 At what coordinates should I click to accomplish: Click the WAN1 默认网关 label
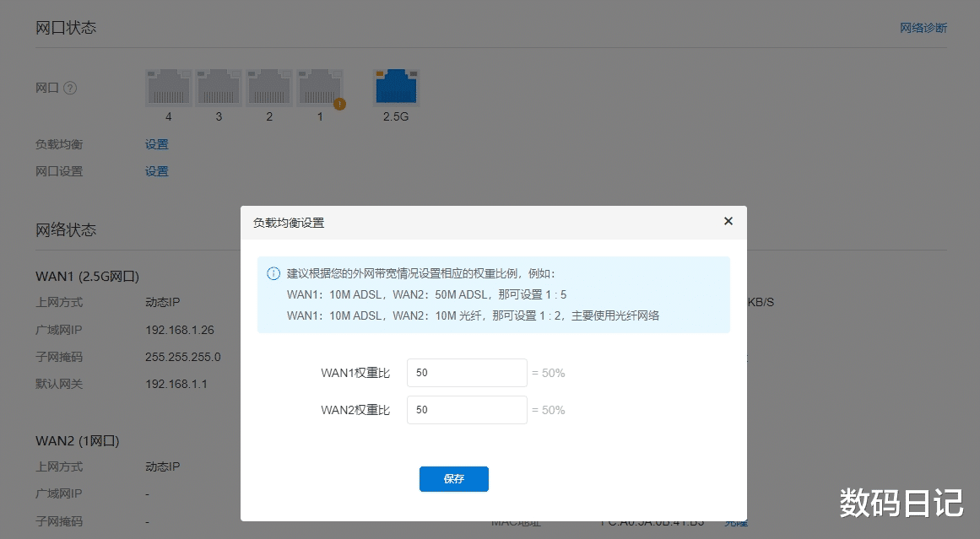click(x=59, y=384)
